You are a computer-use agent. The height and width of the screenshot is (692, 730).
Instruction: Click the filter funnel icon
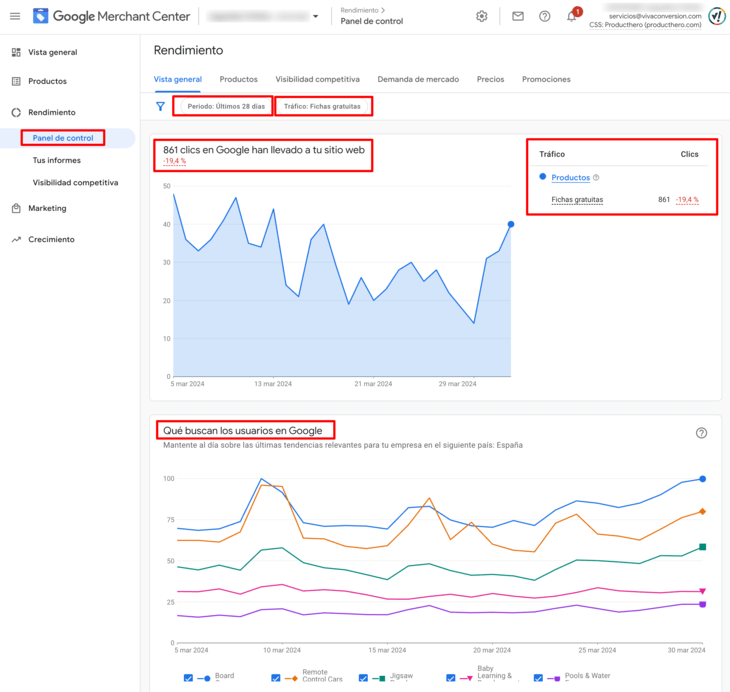point(161,107)
